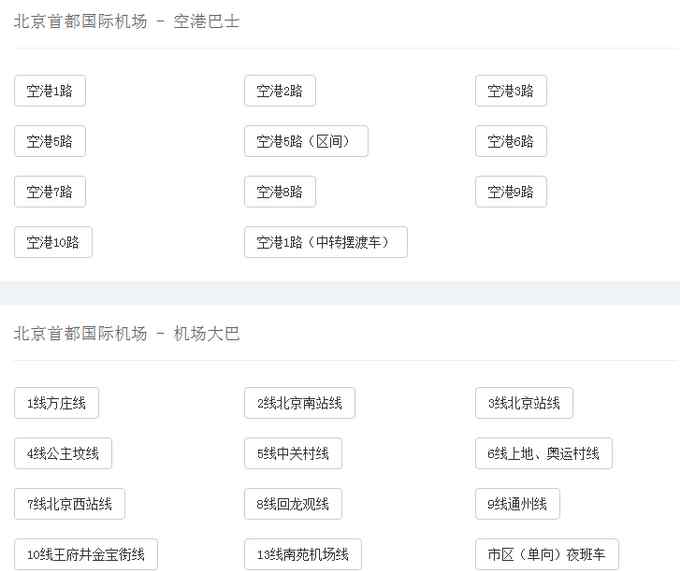Click the 空港3路 button
The height and width of the screenshot is (571, 680).
(x=511, y=91)
